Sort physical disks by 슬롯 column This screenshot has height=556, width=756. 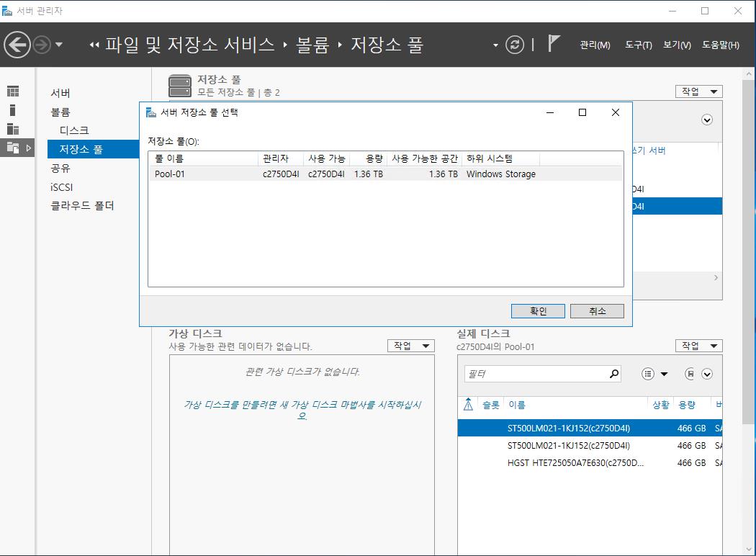pos(491,405)
